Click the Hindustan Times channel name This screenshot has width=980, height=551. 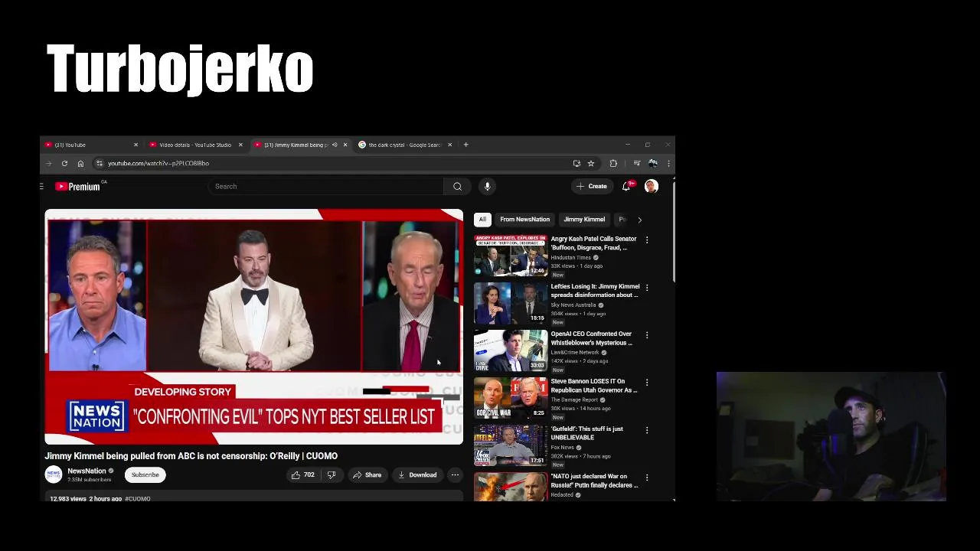click(x=571, y=258)
